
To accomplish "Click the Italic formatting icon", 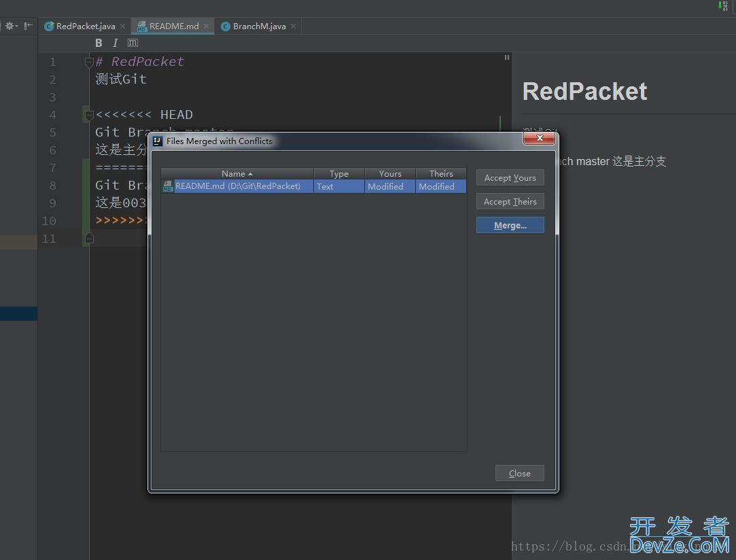I will 115,43.
